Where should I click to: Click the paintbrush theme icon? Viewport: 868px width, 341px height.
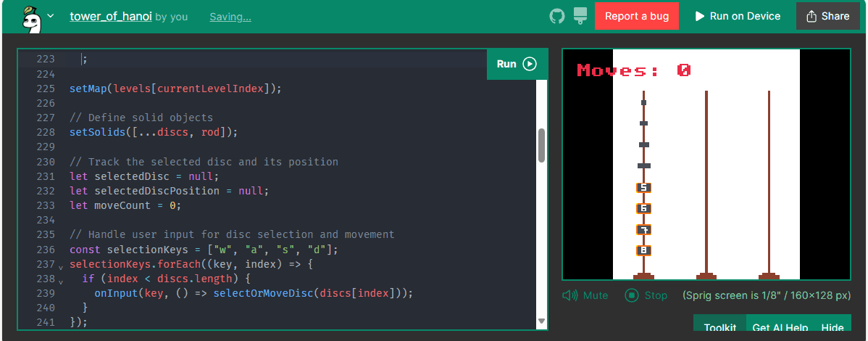tap(580, 16)
